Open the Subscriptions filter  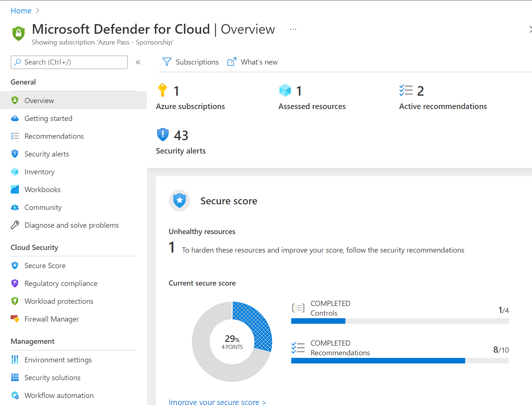tap(191, 62)
